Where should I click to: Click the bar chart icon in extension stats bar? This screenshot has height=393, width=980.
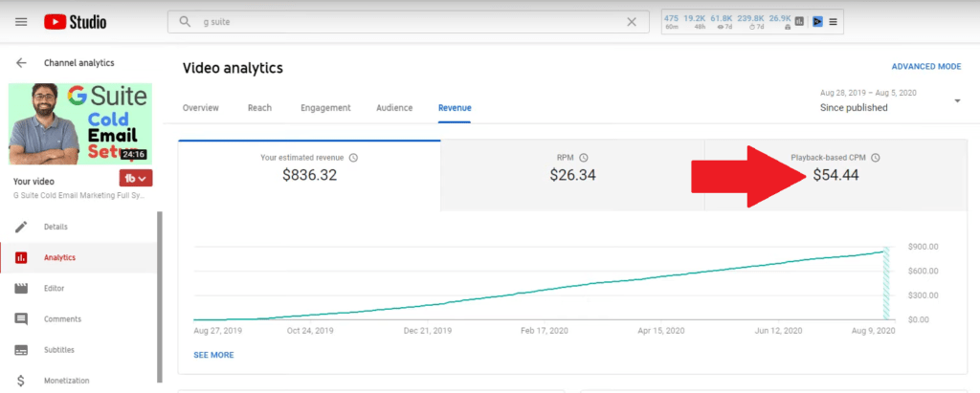pos(800,21)
